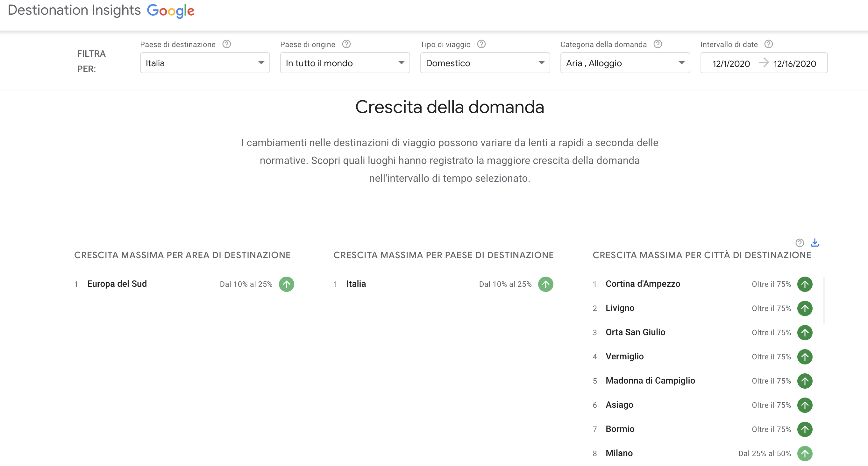Open help icon above city growth list
Image resolution: width=868 pixels, height=466 pixels.
(800, 243)
